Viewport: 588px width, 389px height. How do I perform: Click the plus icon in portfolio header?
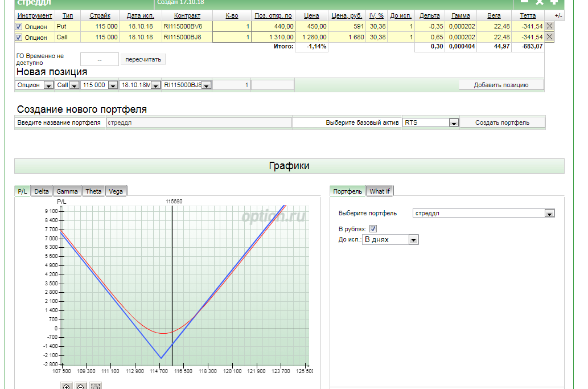pos(553,2)
